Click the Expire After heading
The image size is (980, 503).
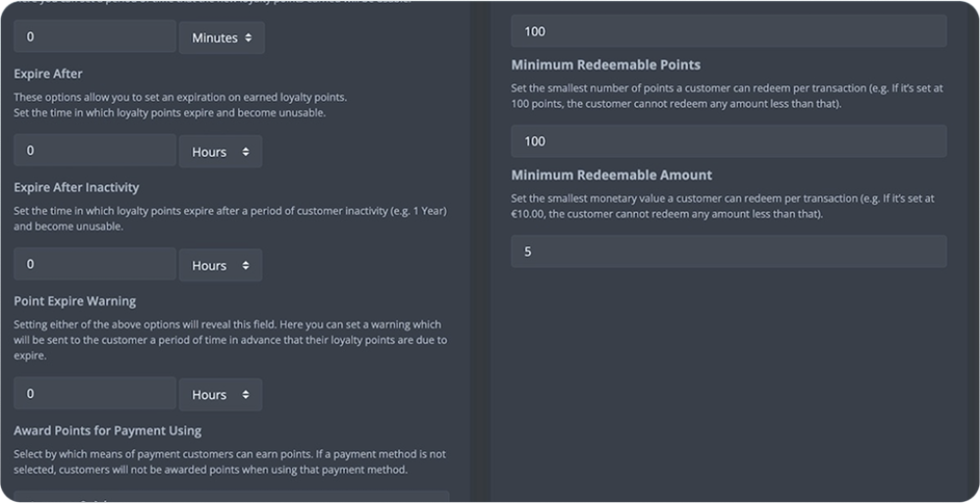coord(48,74)
